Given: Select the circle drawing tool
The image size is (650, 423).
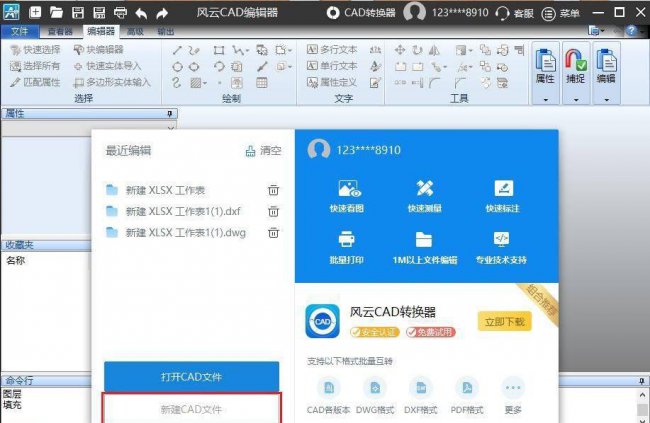Looking at the screenshot, I should pos(177,66).
